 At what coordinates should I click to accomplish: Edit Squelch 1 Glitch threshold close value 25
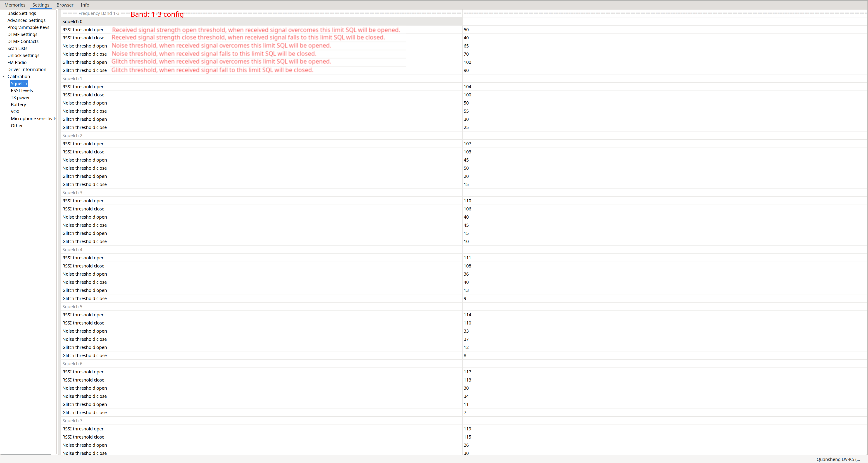(x=466, y=127)
